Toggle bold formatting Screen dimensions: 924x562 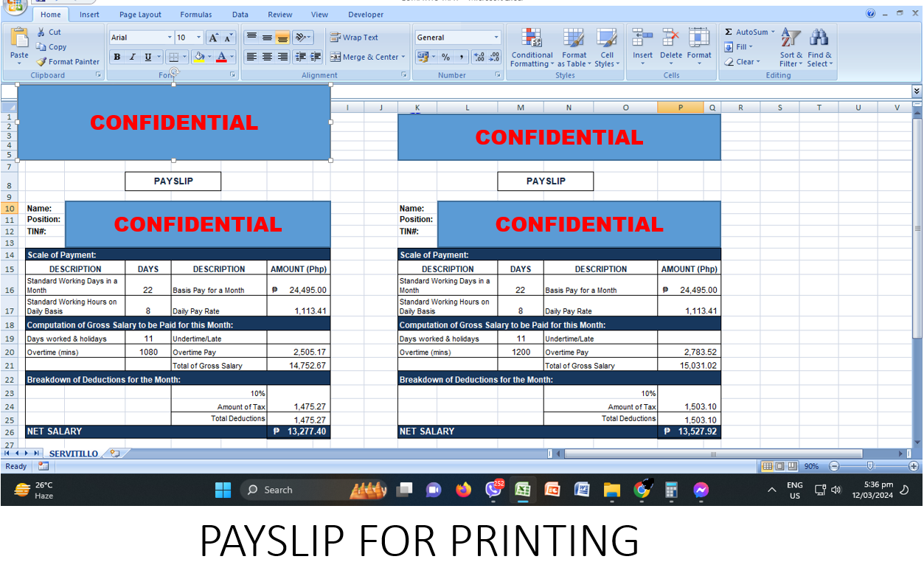(x=117, y=57)
